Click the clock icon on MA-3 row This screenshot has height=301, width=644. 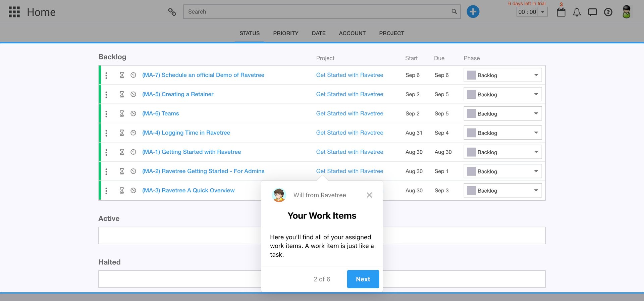coord(133,190)
